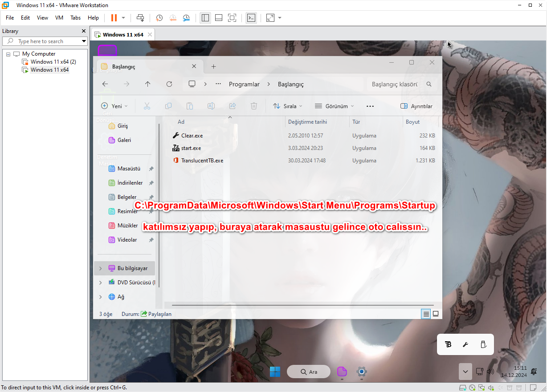Open the VMware message log icon
This screenshot has width=547, height=392.
pos(532,388)
